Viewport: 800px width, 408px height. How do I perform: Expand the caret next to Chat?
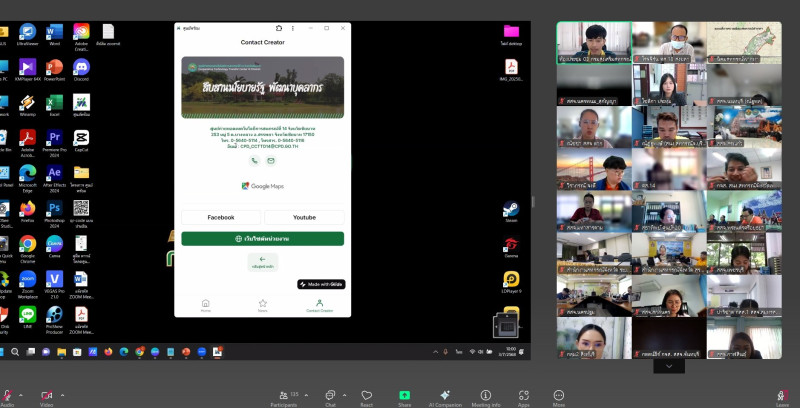344,395
